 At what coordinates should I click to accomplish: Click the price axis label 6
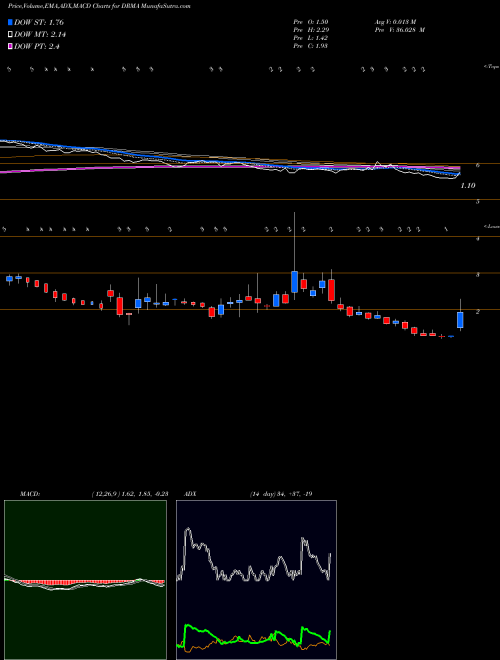tap(478, 165)
